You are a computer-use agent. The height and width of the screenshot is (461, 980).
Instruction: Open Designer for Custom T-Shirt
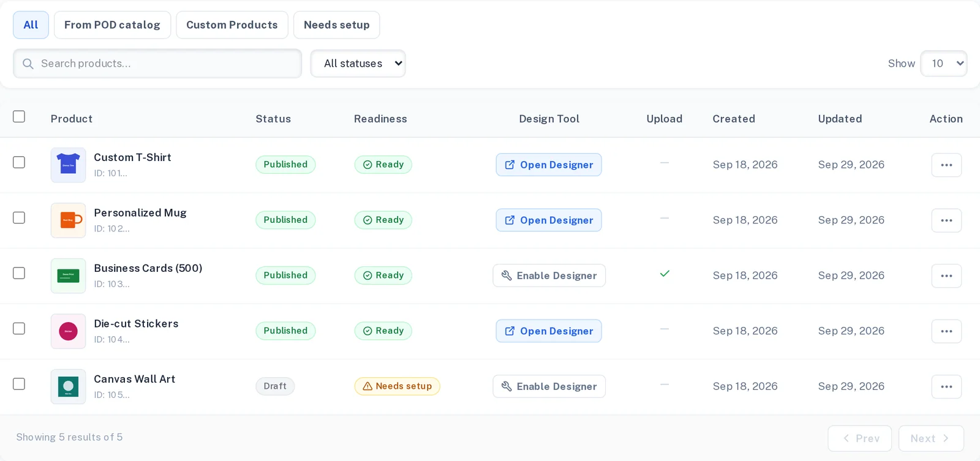[x=549, y=165]
